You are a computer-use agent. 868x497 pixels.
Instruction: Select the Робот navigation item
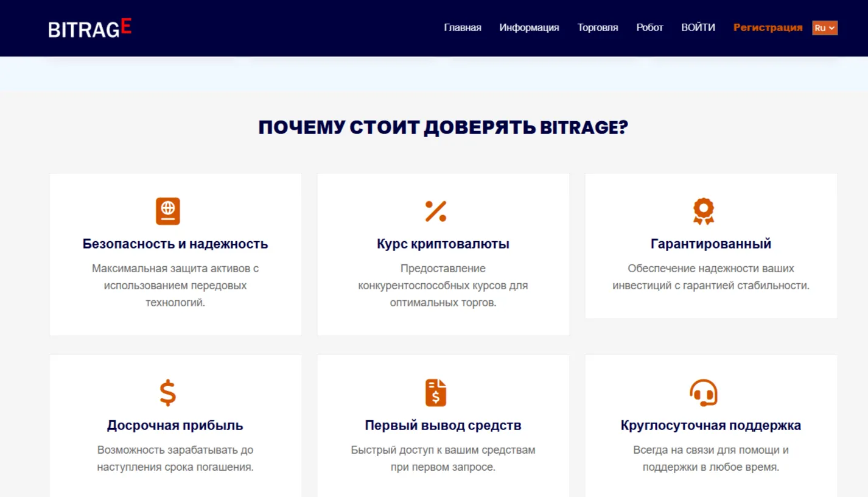click(x=649, y=28)
